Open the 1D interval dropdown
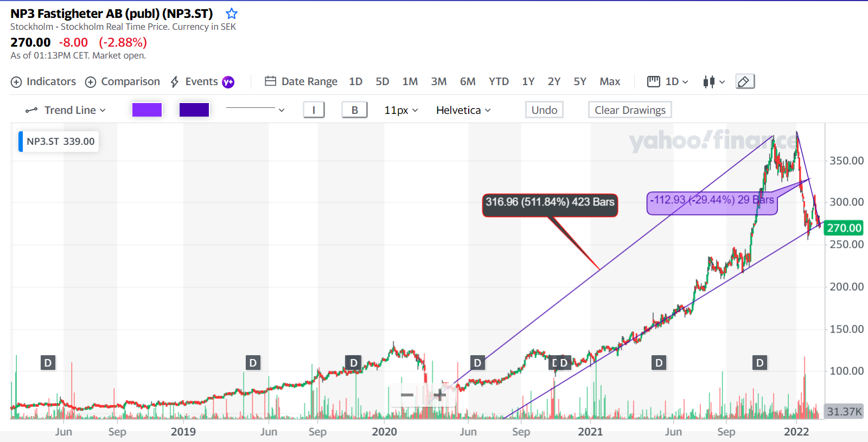Screen dimensions: 868x442 click(x=668, y=81)
